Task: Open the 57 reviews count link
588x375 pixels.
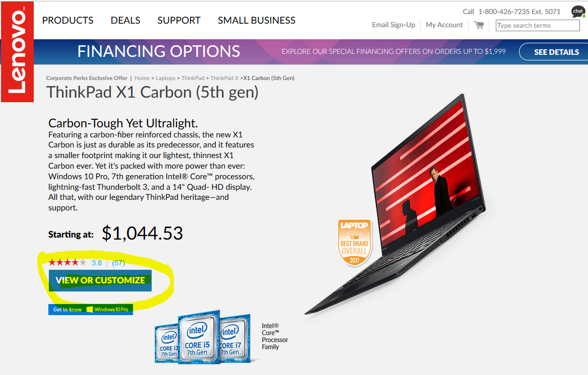Action: [118, 263]
